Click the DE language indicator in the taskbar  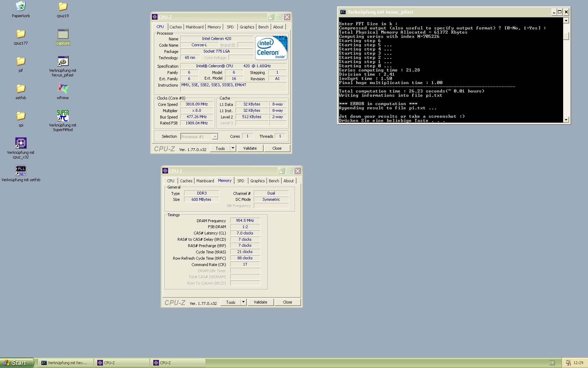(x=552, y=363)
